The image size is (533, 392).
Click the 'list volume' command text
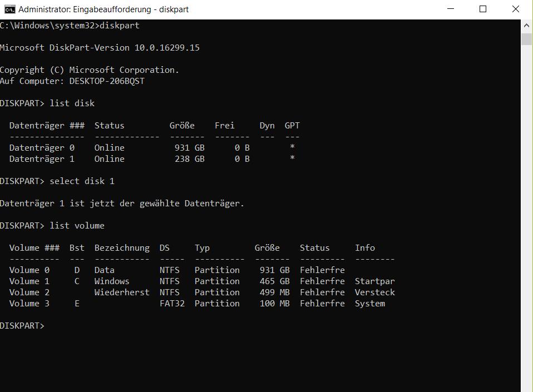pyautogui.click(x=77, y=226)
